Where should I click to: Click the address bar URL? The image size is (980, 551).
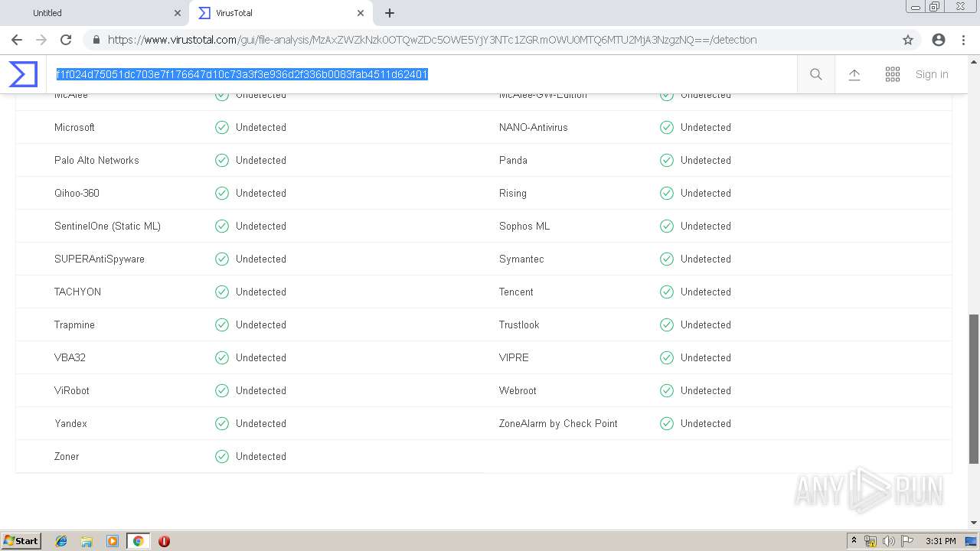(x=432, y=40)
